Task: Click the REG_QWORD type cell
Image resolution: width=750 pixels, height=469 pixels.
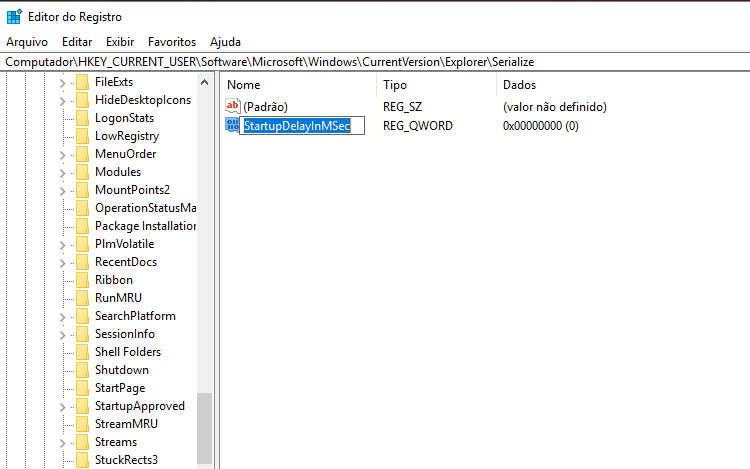Action: 418,126
